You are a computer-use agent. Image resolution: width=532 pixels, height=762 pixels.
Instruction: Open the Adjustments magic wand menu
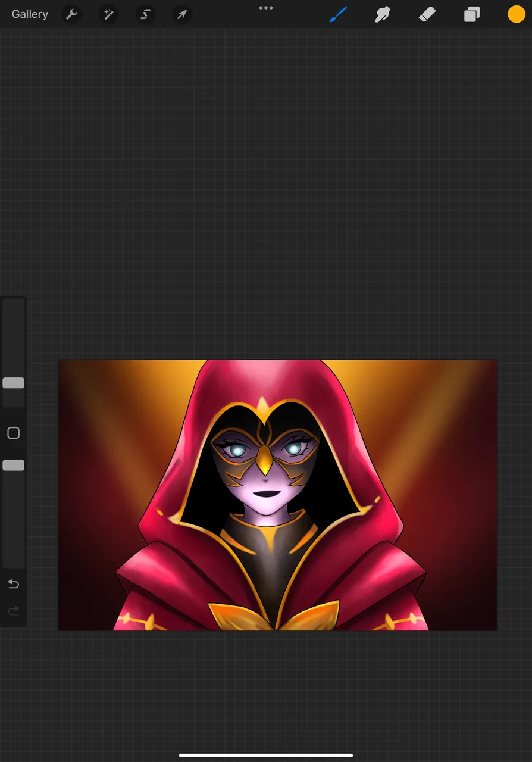[108, 14]
